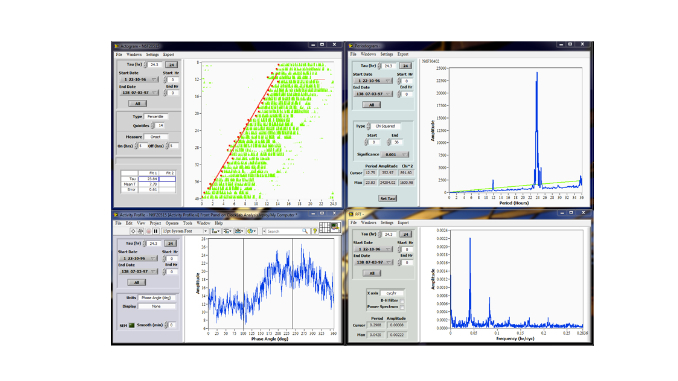Toggle the green SEM indicator in Activity Profile
This screenshot has height=381, width=678.
pyautogui.click(x=131, y=325)
